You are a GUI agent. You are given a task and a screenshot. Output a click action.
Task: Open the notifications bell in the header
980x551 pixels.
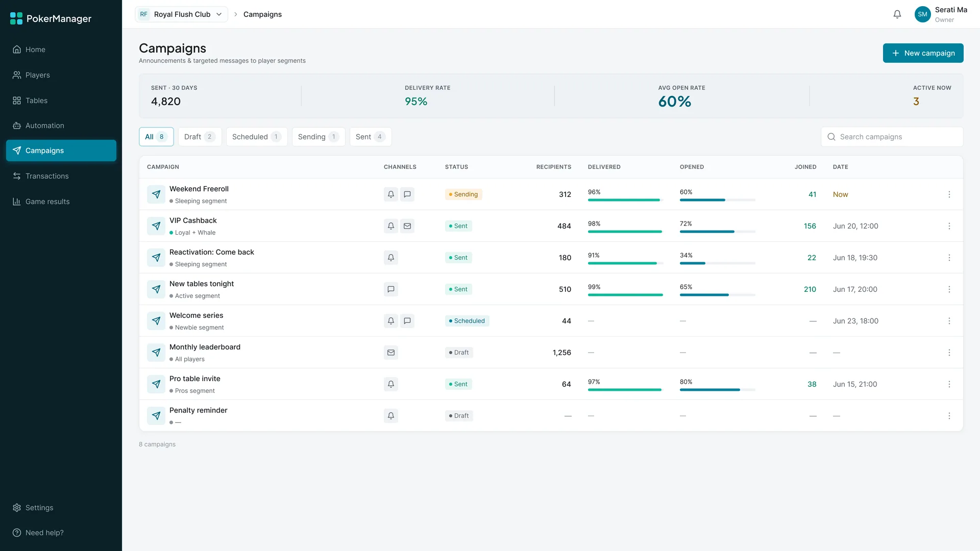click(x=897, y=14)
